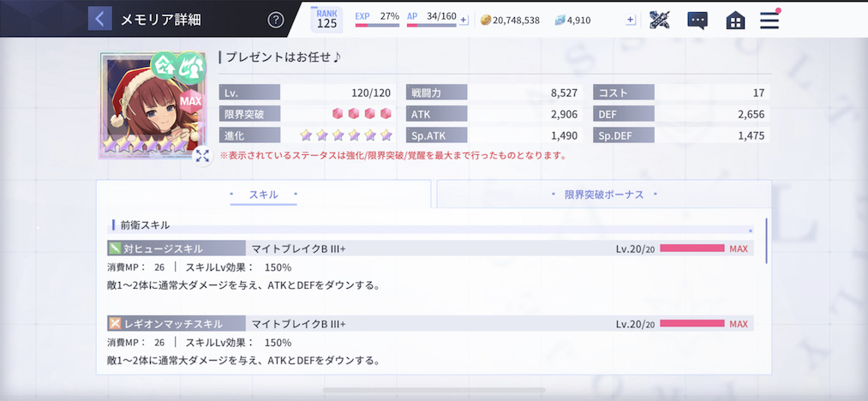Go back with the left arrow button
Screen dimensions: 868x401
coord(99,19)
